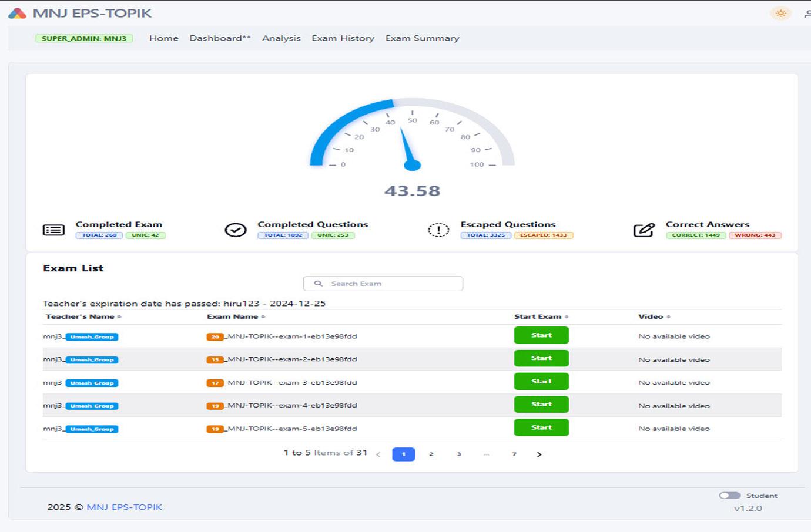
Task: Go to previous page arrow
Action: [x=378, y=454]
